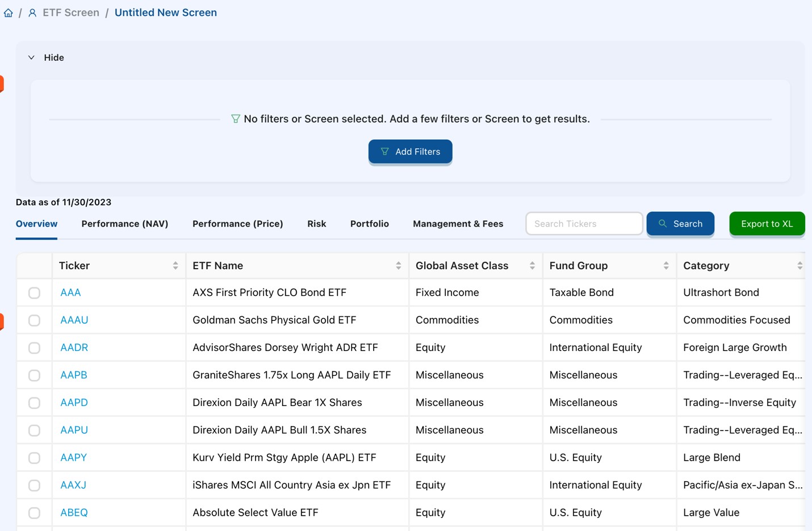This screenshot has height=531, width=812.
Task: Open the AAA ticker link
Action: 70,292
